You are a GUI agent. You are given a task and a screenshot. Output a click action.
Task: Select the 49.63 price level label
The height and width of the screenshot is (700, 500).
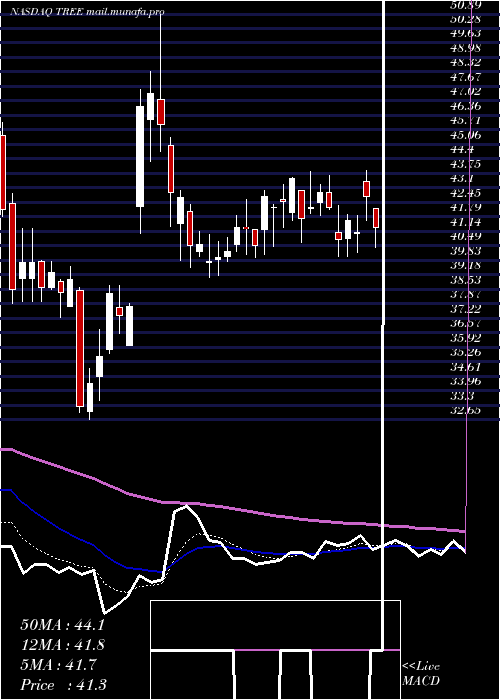(x=466, y=33)
